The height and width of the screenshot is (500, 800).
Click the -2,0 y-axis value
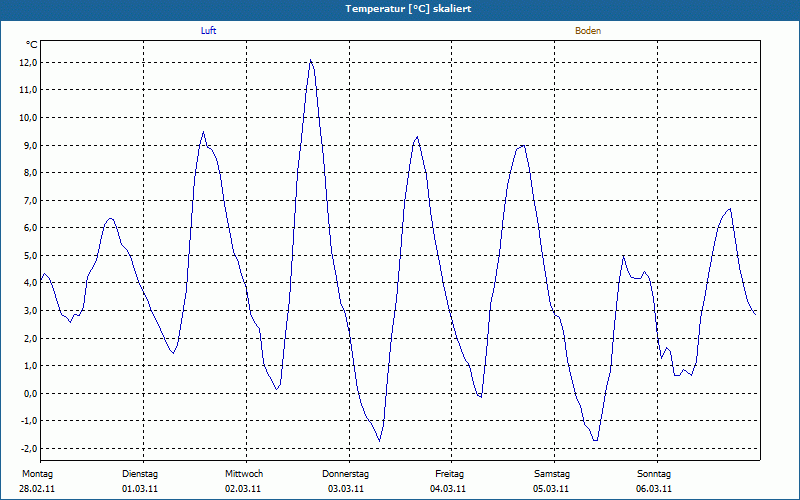tap(28, 448)
